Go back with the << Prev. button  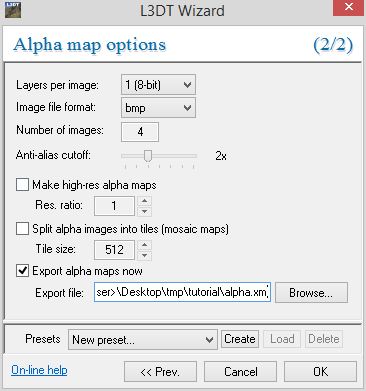click(x=160, y=371)
